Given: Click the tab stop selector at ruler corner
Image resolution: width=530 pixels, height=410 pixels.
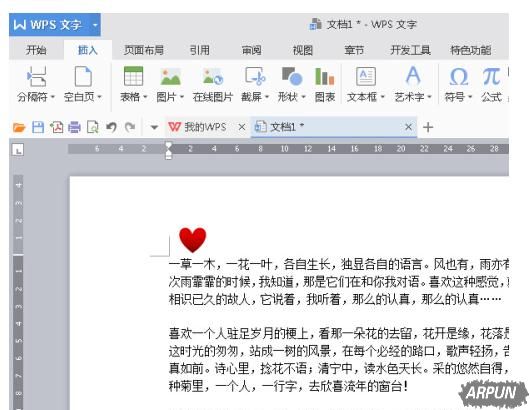Looking at the screenshot, I should (18, 149).
